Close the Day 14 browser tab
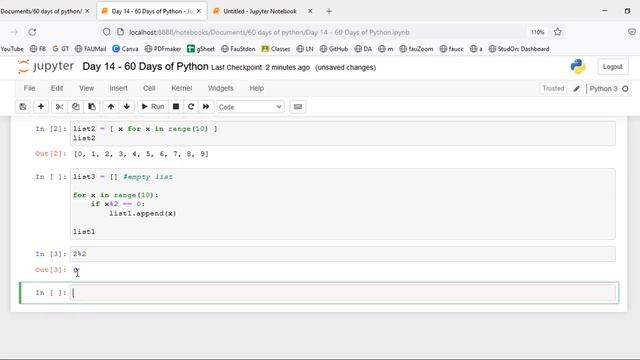Image resolution: width=640 pixels, height=360 pixels. click(x=199, y=11)
